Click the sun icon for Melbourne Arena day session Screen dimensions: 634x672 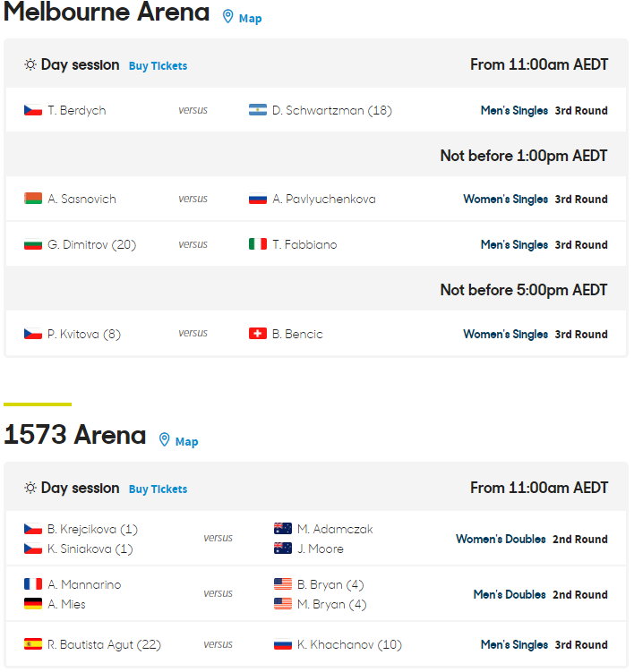click(x=30, y=65)
